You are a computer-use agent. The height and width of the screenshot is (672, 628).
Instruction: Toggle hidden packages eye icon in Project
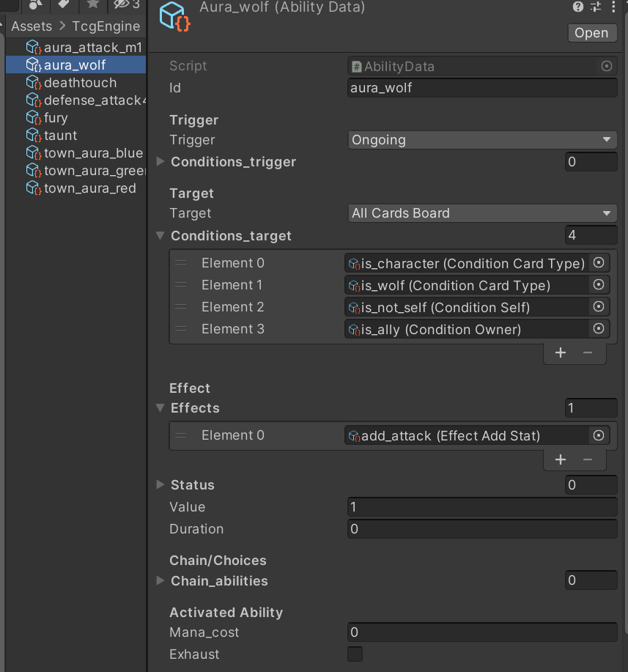(126, 4)
